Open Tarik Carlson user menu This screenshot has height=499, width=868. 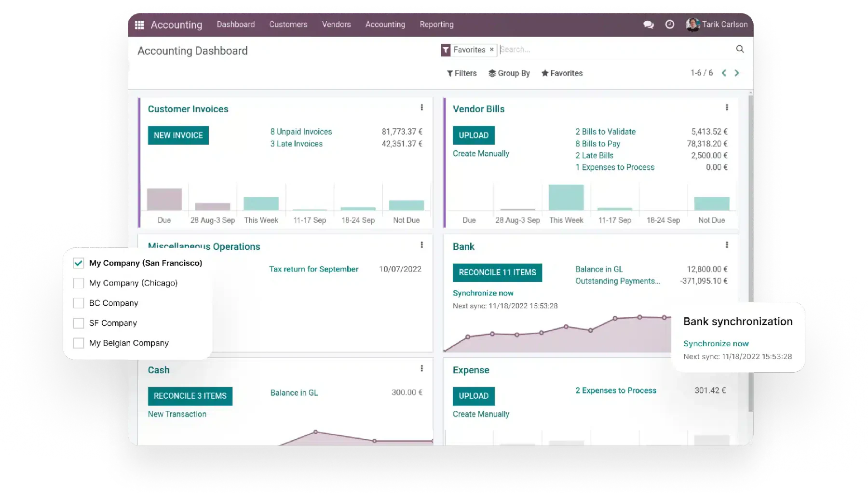pos(717,25)
